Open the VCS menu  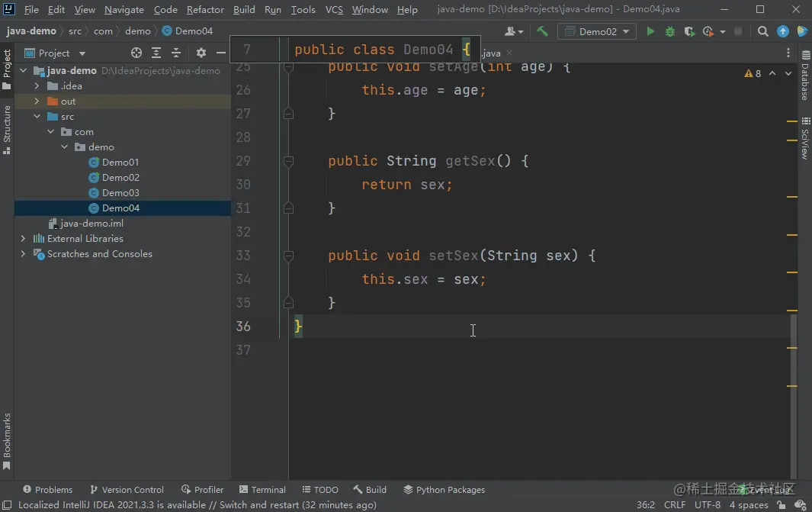pos(334,9)
